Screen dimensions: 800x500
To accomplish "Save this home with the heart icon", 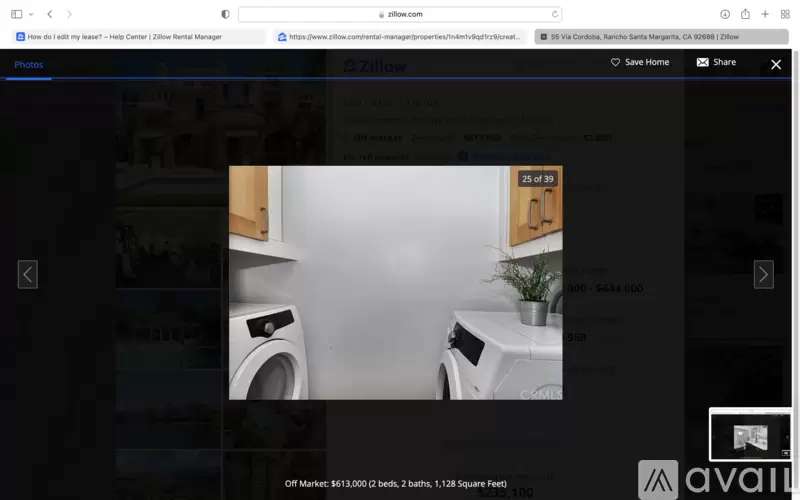I will click(x=615, y=62).
